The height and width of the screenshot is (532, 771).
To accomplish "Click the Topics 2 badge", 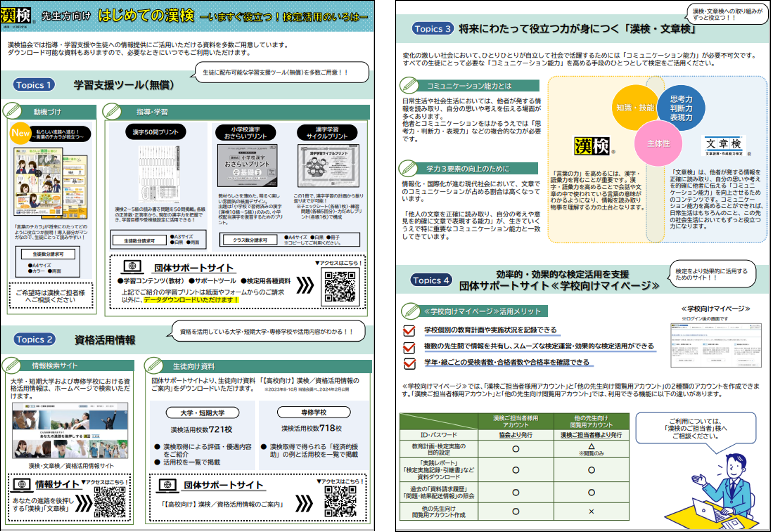I will [34, 339].
